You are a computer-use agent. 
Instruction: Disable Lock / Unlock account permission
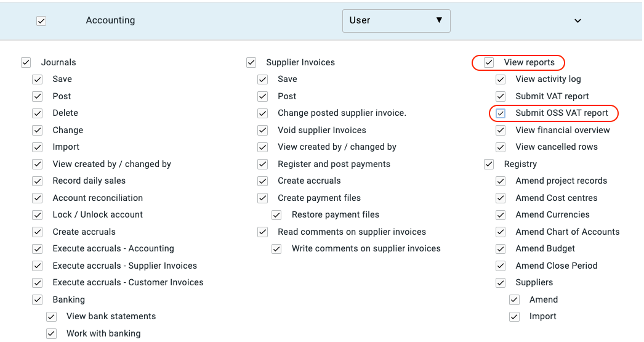[38, 215]
